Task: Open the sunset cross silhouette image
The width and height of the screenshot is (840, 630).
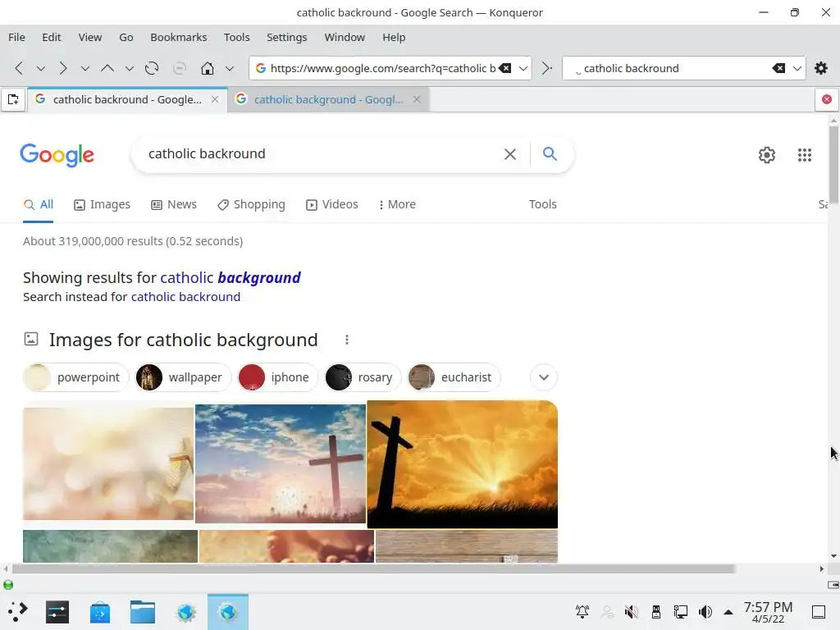Action: click(463, 464)
